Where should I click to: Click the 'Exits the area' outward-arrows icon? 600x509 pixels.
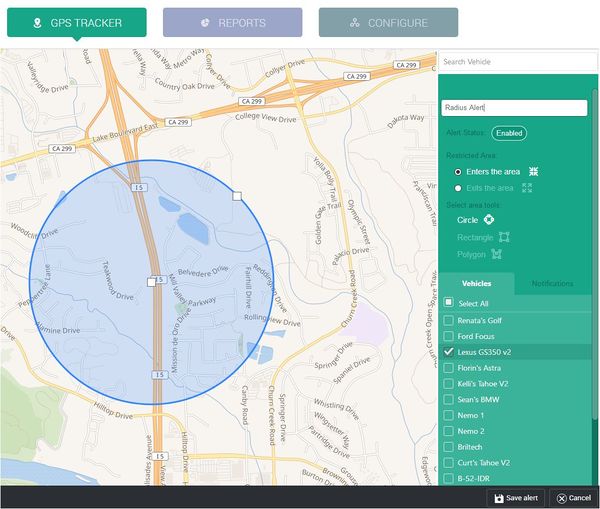527,188
